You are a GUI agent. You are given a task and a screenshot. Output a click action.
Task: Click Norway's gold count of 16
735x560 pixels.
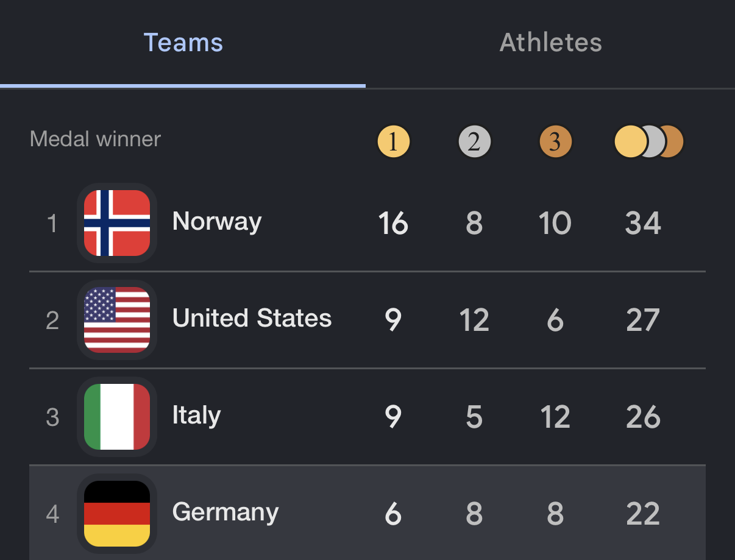click(x=393, y=223)
